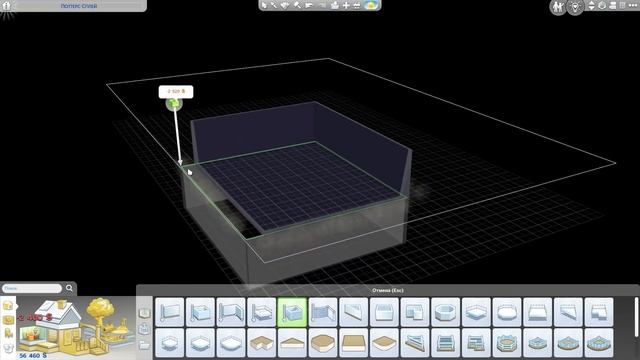Viewport: 640px width, 360px height.
Task: Click the plus icon in the top toolbar
Action: pyautogui.click(x=346, y=5)
